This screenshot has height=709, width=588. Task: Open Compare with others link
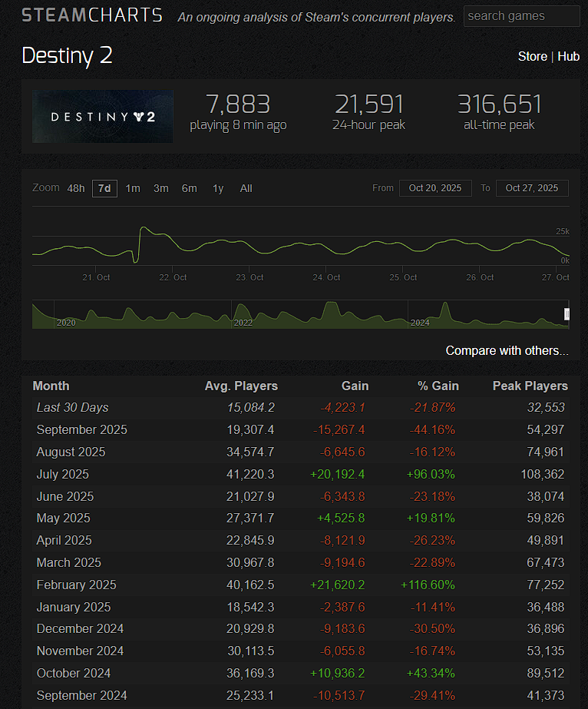coord(507,351)
